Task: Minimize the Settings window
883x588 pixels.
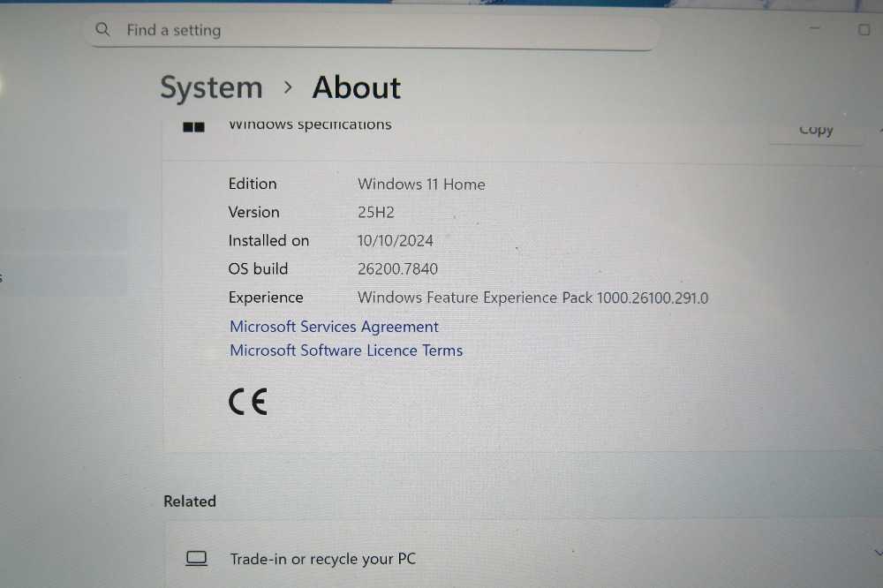Action: click(814, 28)
